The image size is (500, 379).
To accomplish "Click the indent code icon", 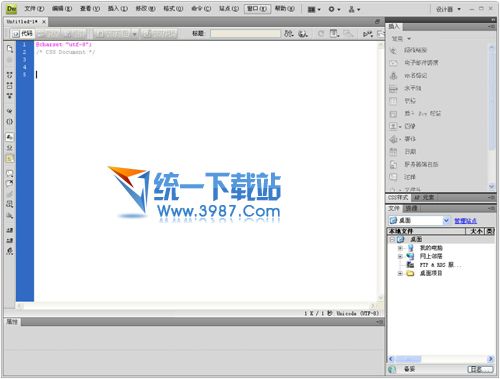I will [x=10, y=230].
